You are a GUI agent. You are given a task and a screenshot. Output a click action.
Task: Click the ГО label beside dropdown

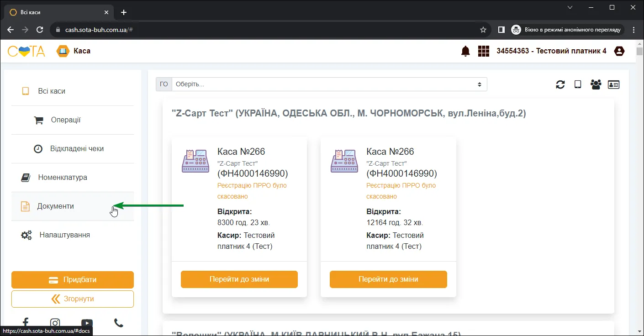coord(164,84)
